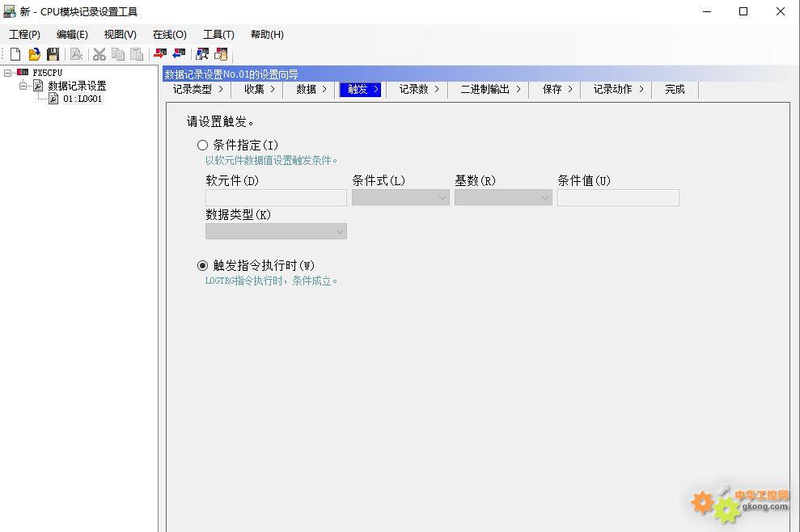Click the 数据记录设置No.01的设置向导 header

pos(231,74)
